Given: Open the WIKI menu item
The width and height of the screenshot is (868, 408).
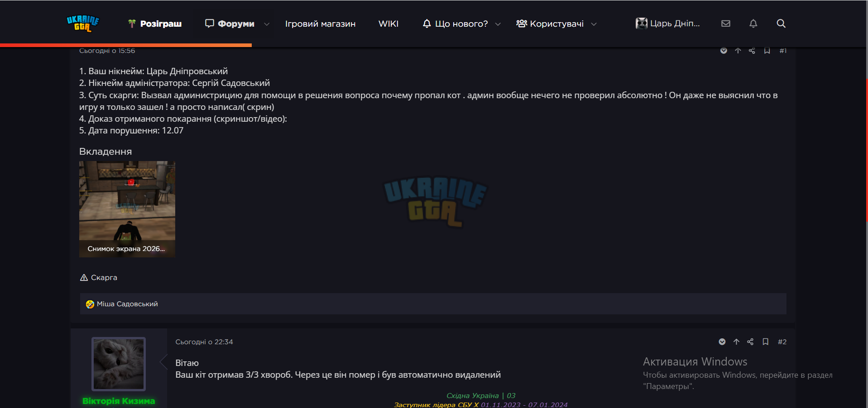Looking at the screenshot, I should coord(388,24).
